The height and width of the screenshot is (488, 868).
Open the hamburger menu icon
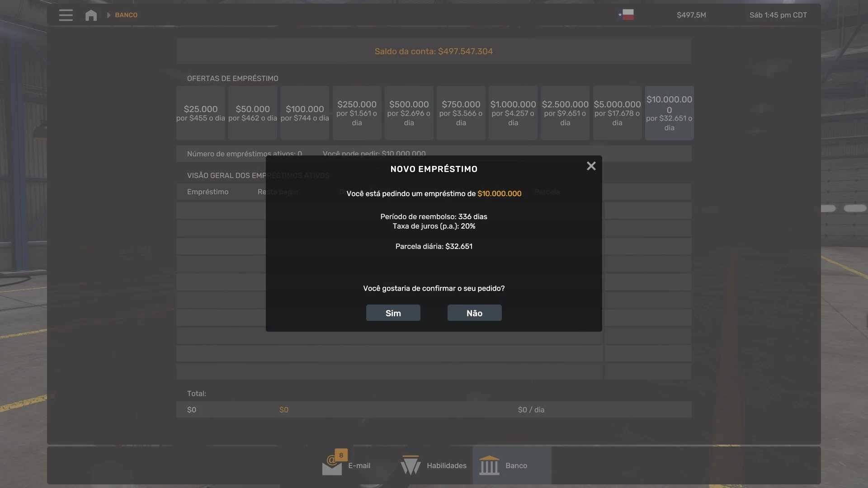66,15
